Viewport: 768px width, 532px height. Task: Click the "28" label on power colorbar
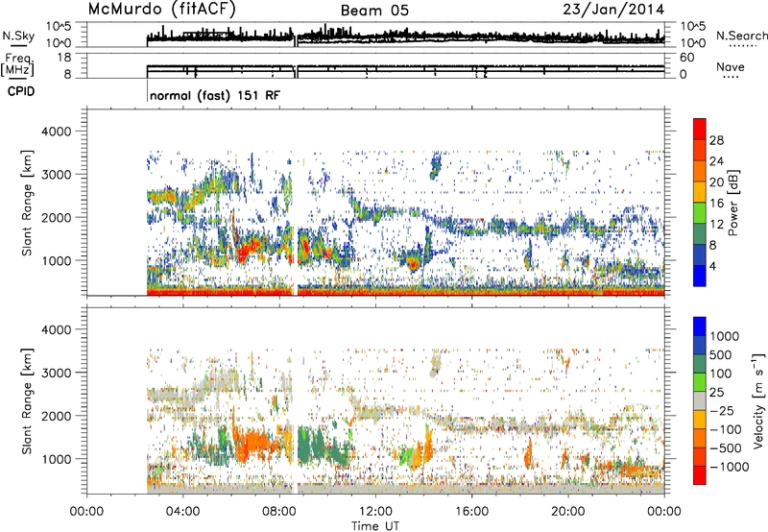click(x=716, y=140)
